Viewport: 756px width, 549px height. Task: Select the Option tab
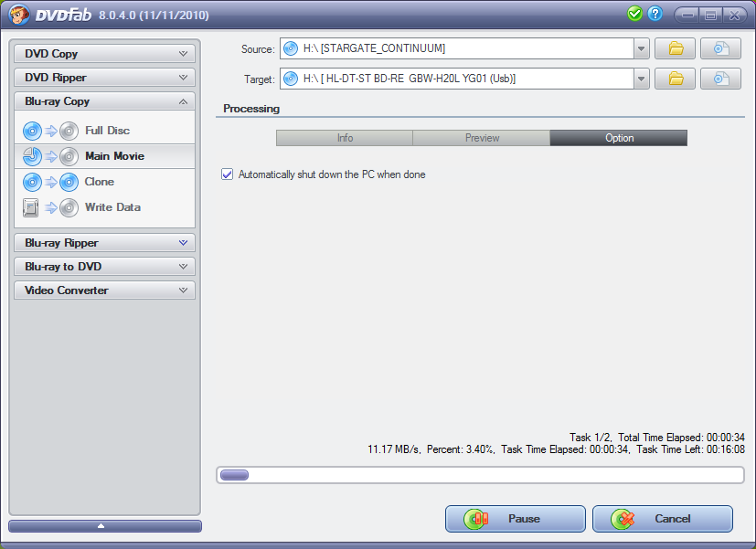pos(619,138)
